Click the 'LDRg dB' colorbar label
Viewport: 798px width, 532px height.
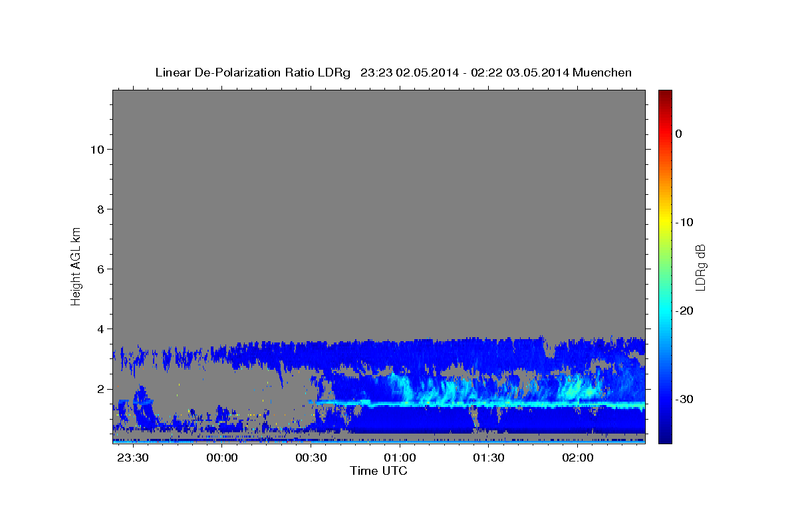coord(700,267)
